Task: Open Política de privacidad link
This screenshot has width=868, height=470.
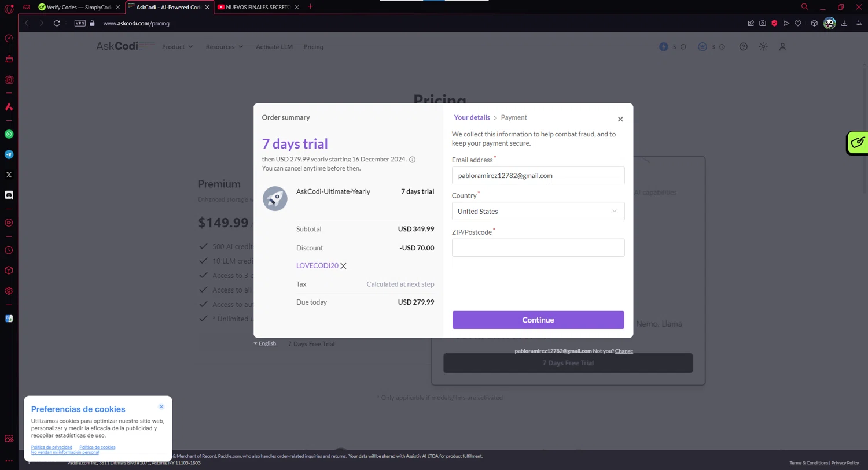Action: (x=52, y=447)
